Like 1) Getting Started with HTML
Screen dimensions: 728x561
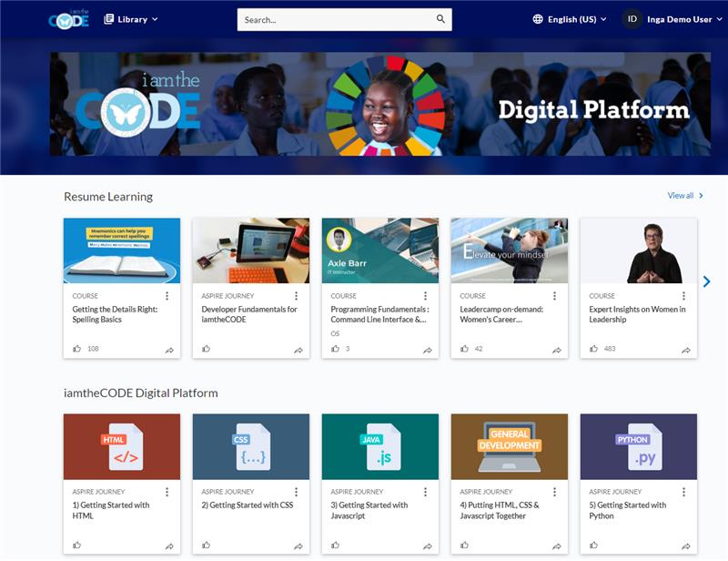[x=77, y=545]
